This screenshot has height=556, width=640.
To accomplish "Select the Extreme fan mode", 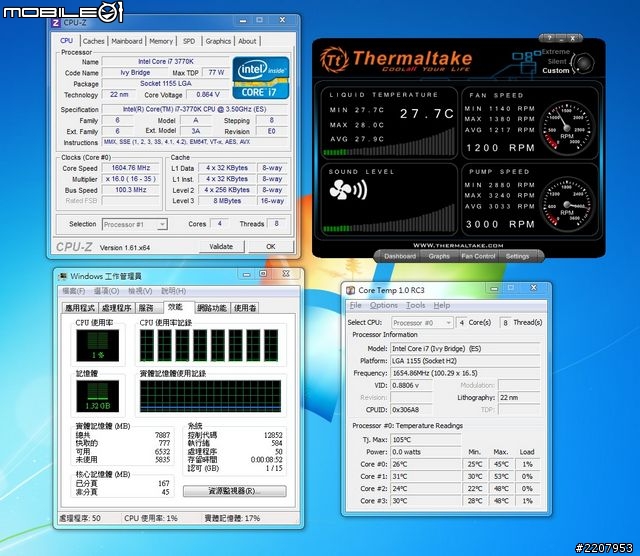I will click(556, 52).
